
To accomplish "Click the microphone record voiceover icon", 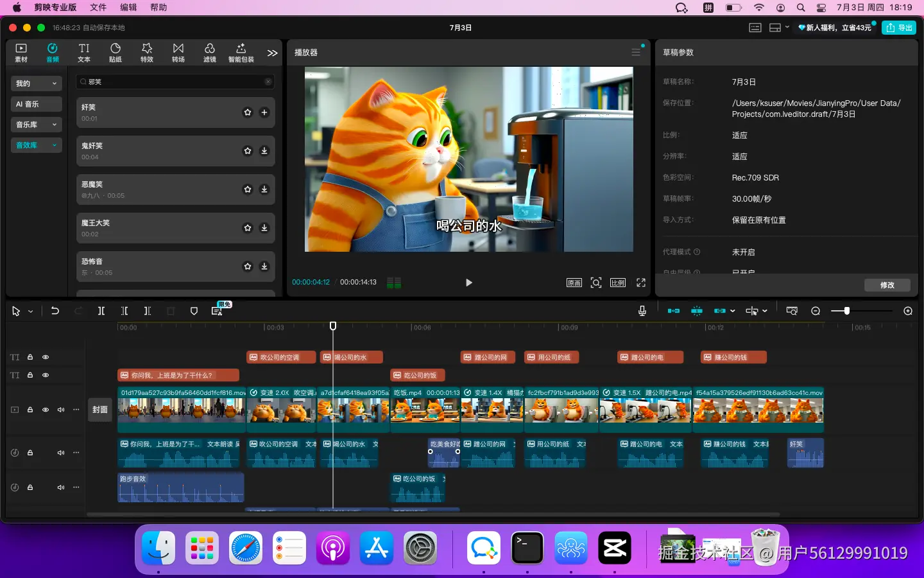I will click(x=642, y=311).
